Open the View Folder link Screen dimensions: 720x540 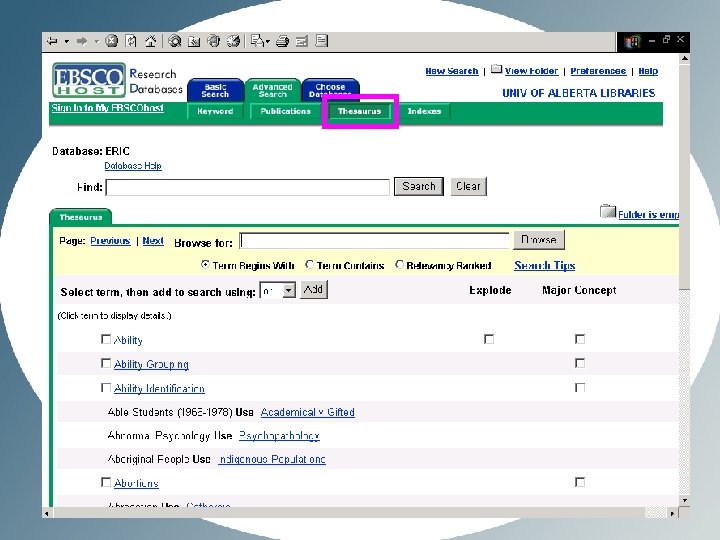click(531, 71)
